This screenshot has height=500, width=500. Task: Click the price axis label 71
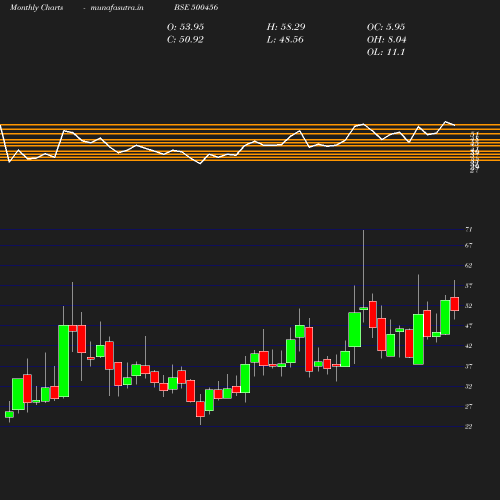tap(469, 229)
